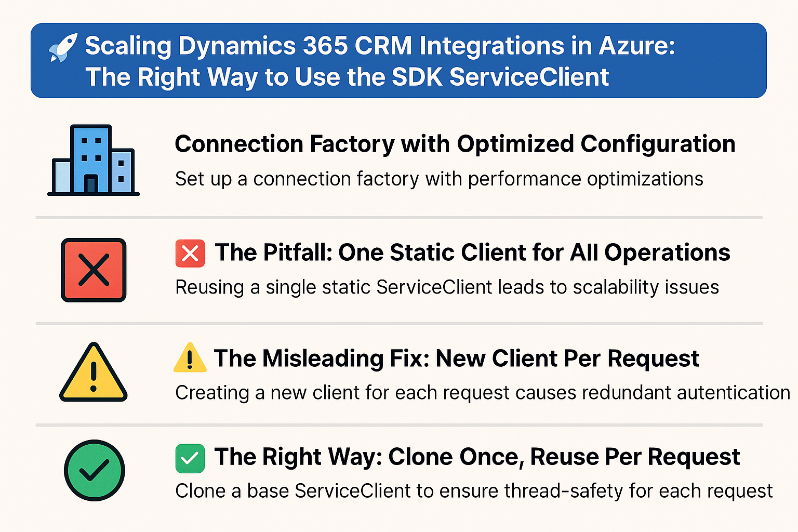Select the Connection Factory with Optimized Configuration heading
798x532 pixels.
coord(455,144)
